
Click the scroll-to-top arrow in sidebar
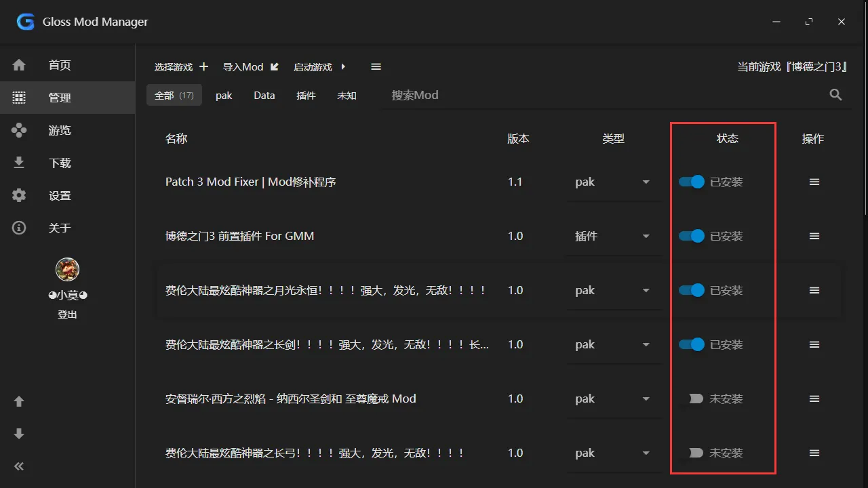(19, 401)
